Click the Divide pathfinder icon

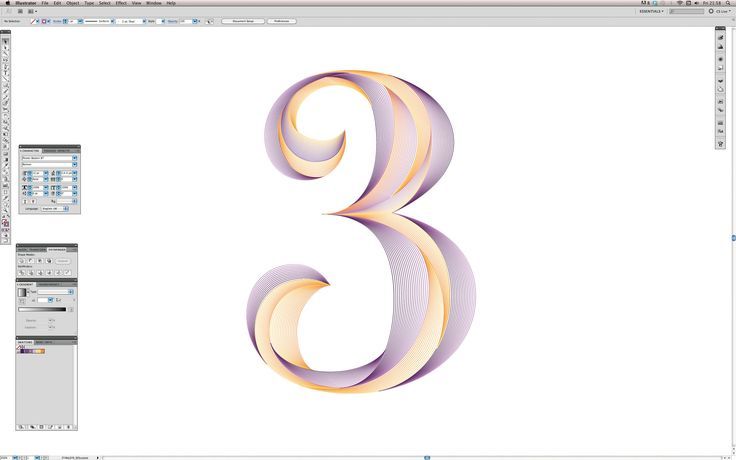point(22,273)
